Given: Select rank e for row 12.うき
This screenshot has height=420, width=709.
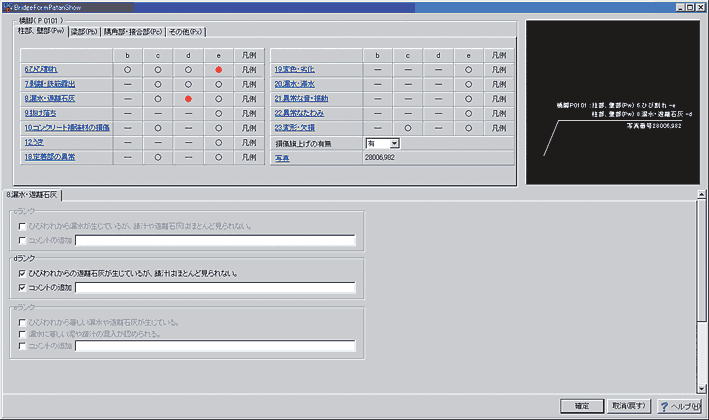Looking at the screenshot, I should click(x=218, y=142).
